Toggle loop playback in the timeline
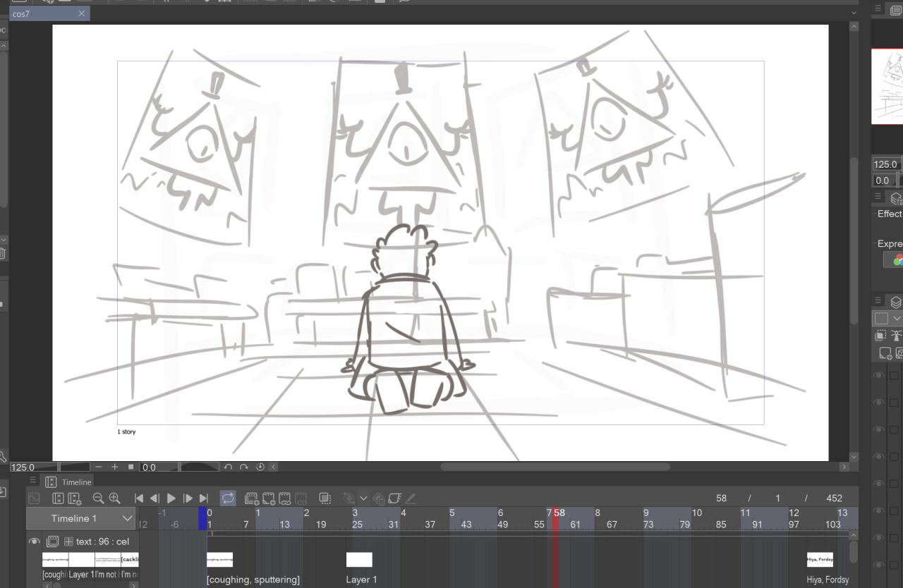The height and width of the screenshot is (588, 903). [228, 498]
